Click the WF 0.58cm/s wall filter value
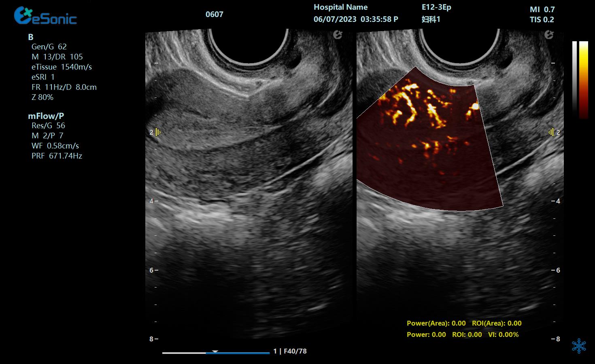The width and height of the screenshot is (595, 364). (55, 146)
